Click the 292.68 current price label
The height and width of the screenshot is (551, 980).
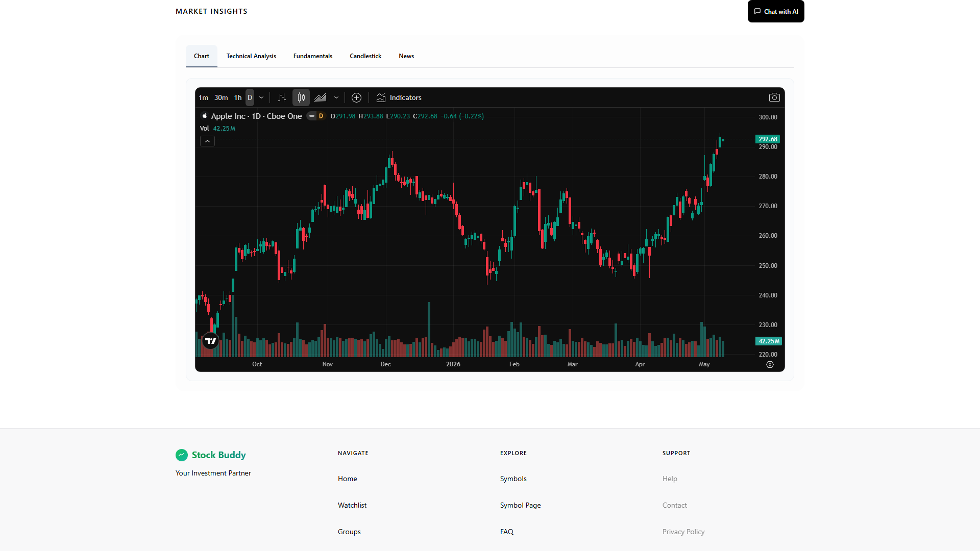[768, 139]
